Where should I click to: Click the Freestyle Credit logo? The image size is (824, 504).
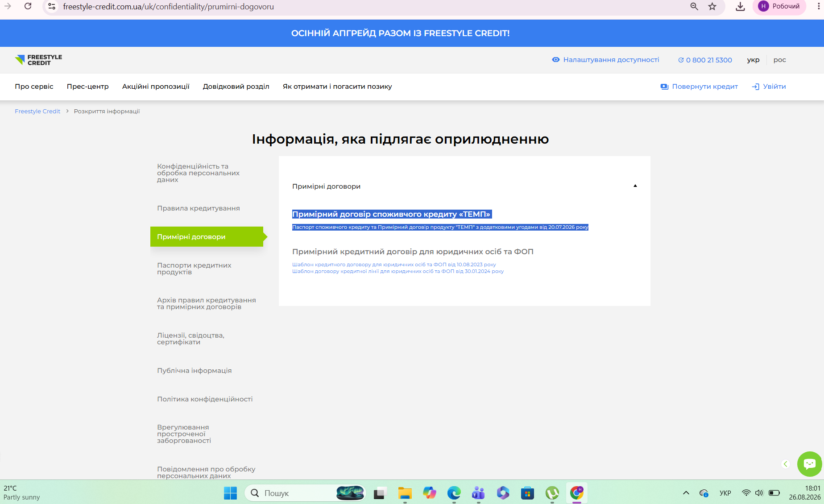tap(38, 60)
